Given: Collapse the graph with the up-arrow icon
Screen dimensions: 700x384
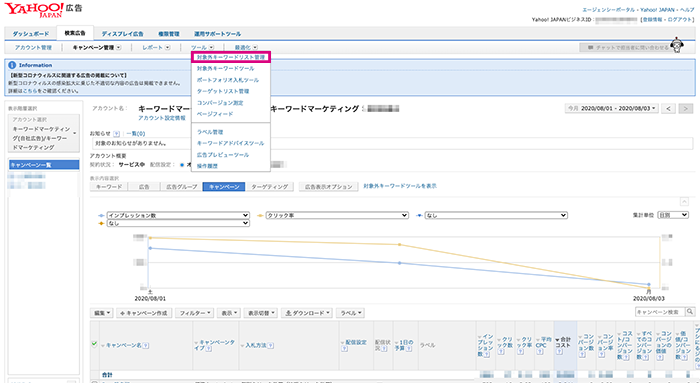Looking at the screenshot, I should 684,202.
